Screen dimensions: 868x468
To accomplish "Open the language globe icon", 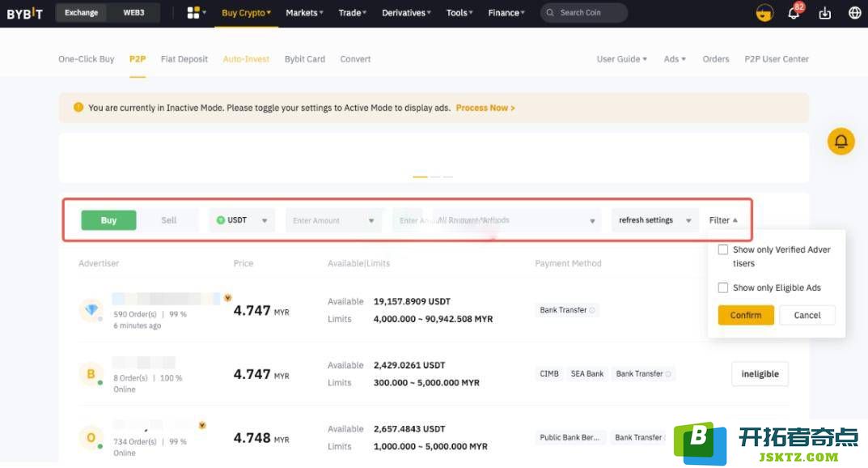I will point(855,13).
